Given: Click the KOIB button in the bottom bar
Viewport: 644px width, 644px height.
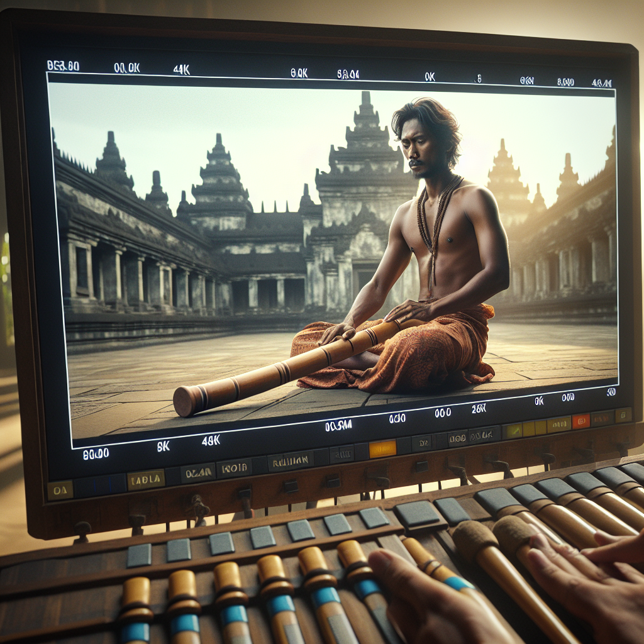Looking at the screenshot, I should (x=234, y=468).
